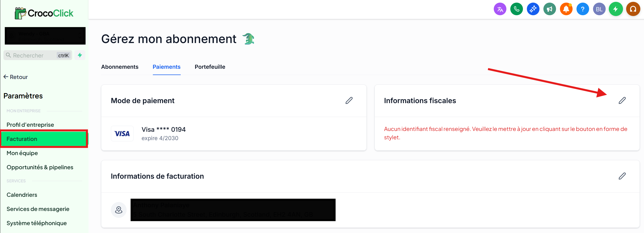Select the Paiements tab
644x233 pixels.
167,67
